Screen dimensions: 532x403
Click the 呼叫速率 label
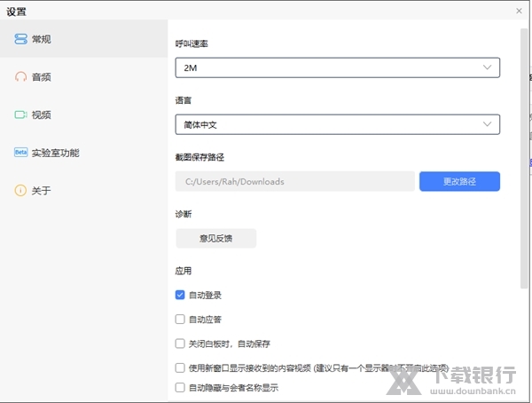tap(192, 43)
